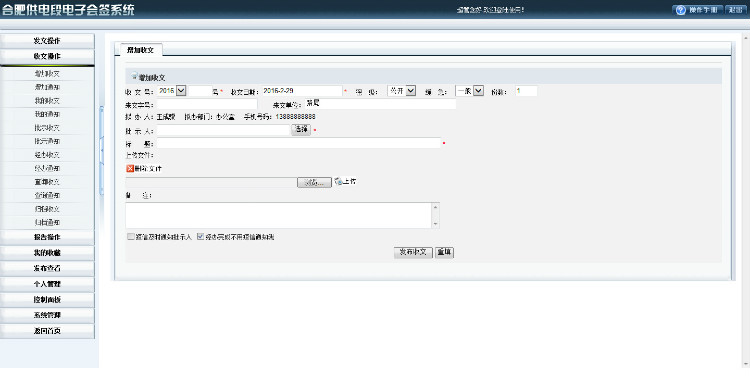This screenshot has height=376, width=750.
Task: Focus the 来文字号 input field
Action: click(x=207, y=104)
